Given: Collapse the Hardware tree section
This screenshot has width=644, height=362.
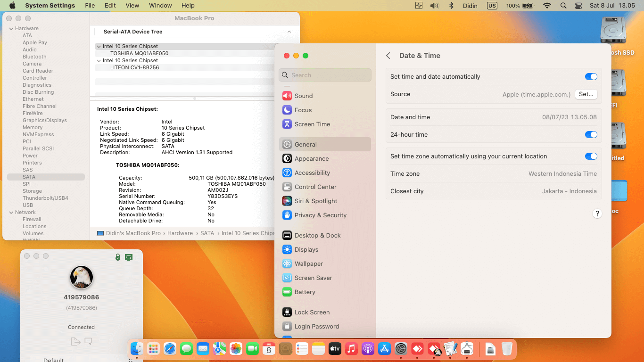Looking at the screenshot, I should (x=11, y=28).
